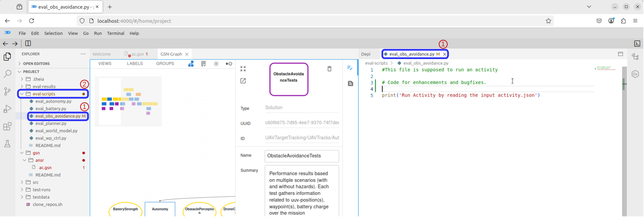Open the File menu

click(x=22, y=33)
